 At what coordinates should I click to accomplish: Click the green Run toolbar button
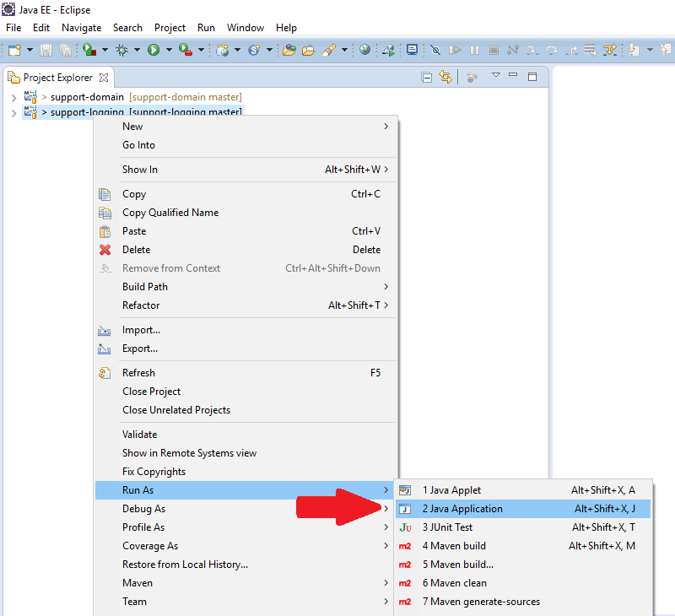click(154, 51)
